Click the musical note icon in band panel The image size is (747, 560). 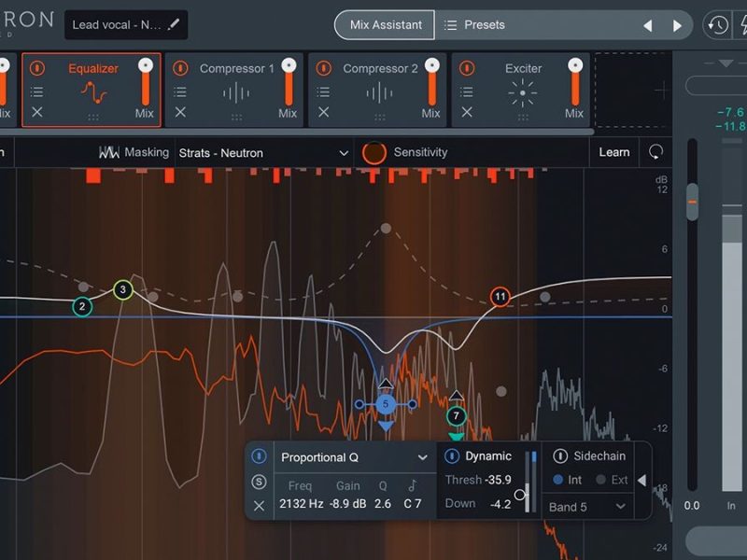point(412,485)
